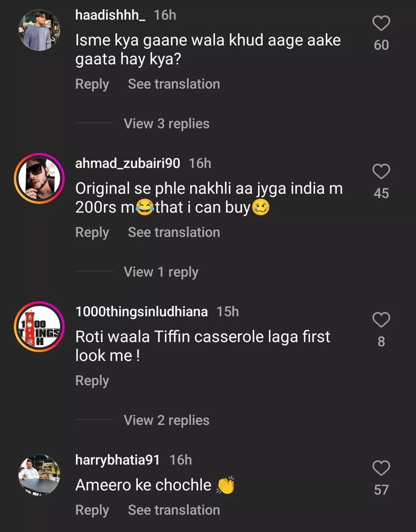Screen dimensions: 416x532
Task: Reply to ahmad_zubairi90's comment
Action: pos(92,232)
